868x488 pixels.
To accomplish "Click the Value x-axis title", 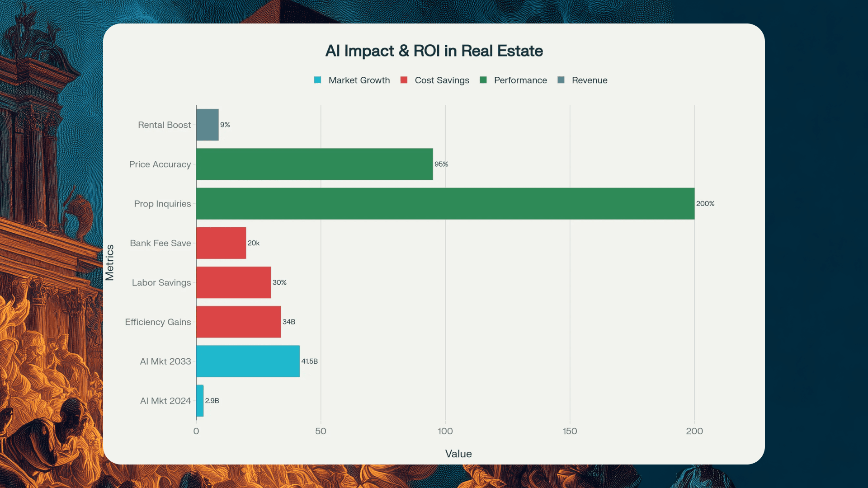I will coord(458,454).
